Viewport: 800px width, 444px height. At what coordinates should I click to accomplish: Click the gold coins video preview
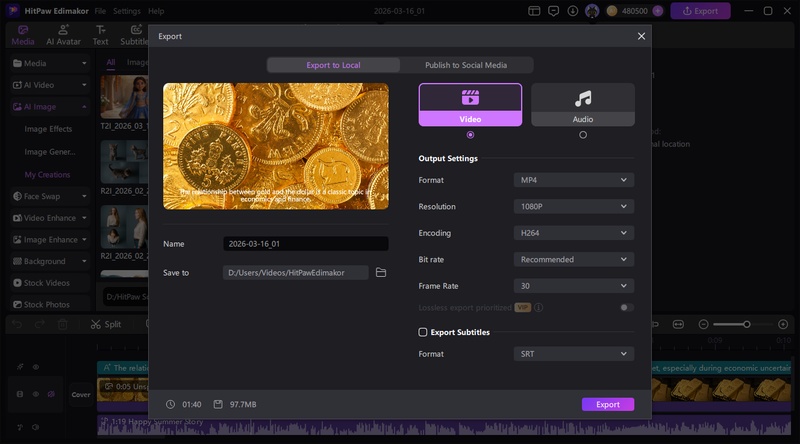tap(276, 146)
